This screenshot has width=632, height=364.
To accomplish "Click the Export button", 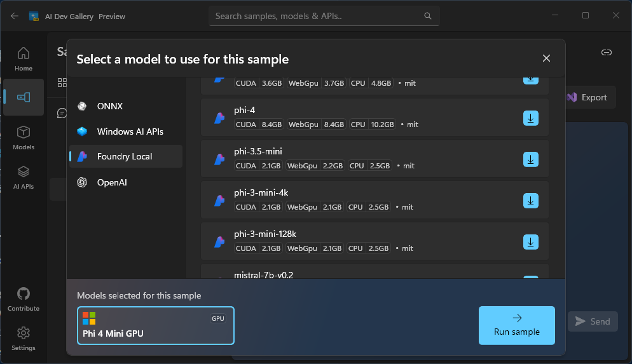I will coord(587,97).
